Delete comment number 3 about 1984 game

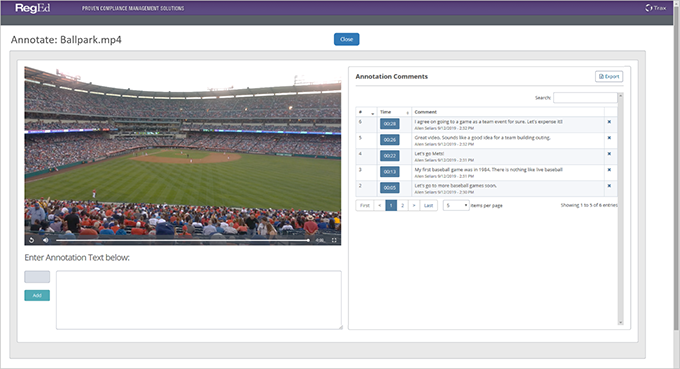click(609, 170)
